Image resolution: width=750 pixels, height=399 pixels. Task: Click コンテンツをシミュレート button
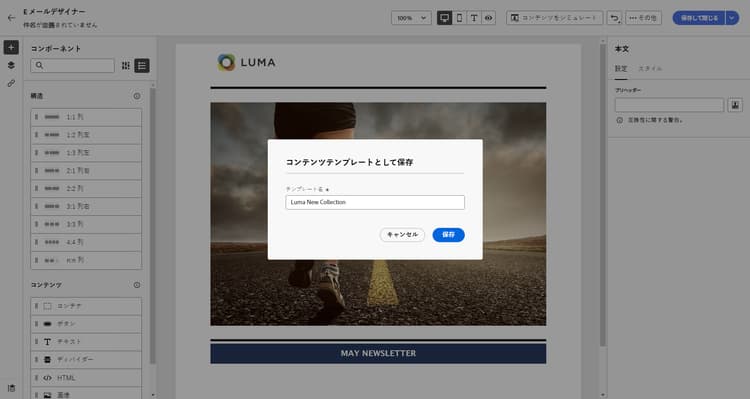coord(555,18)
